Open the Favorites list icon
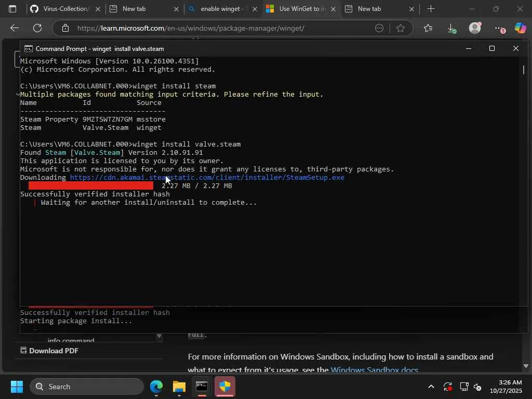 click(428, 28)
